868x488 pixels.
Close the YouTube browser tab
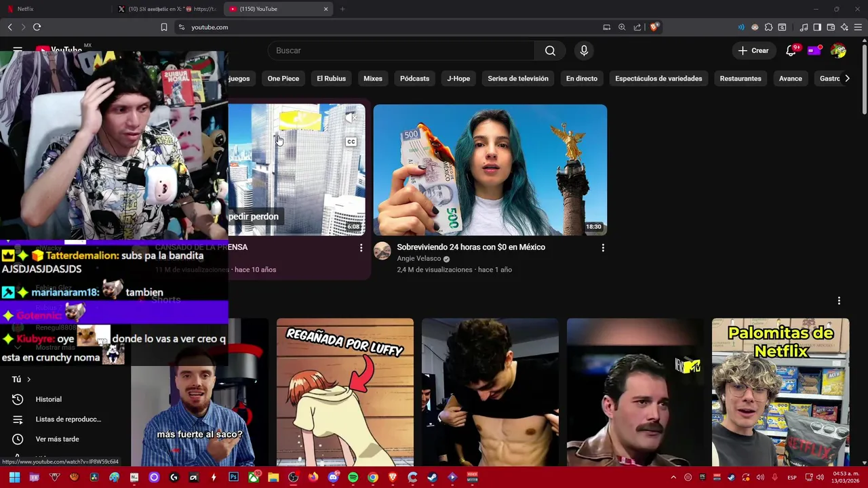325,9
